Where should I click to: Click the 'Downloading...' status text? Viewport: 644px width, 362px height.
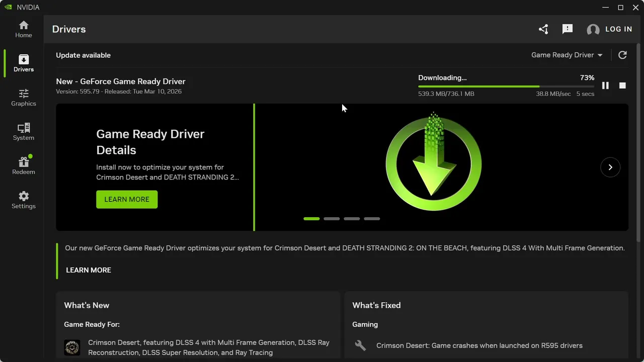point(442,78)
